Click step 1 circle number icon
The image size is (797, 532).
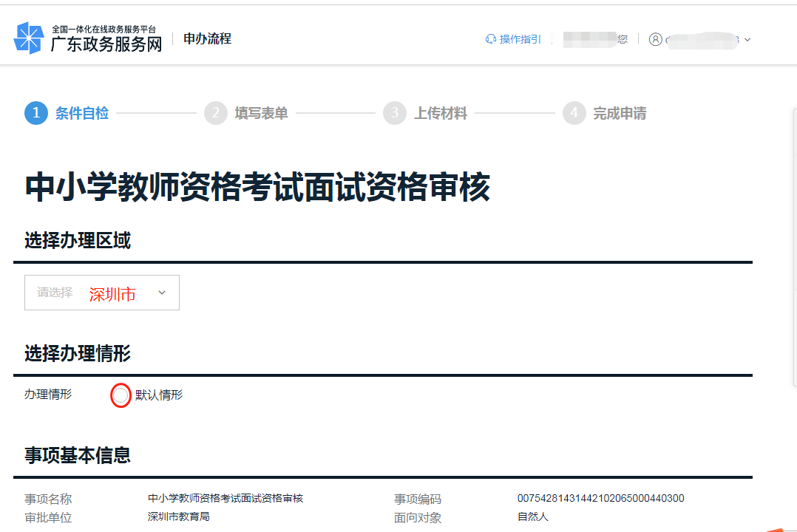(x=36, y=113)
